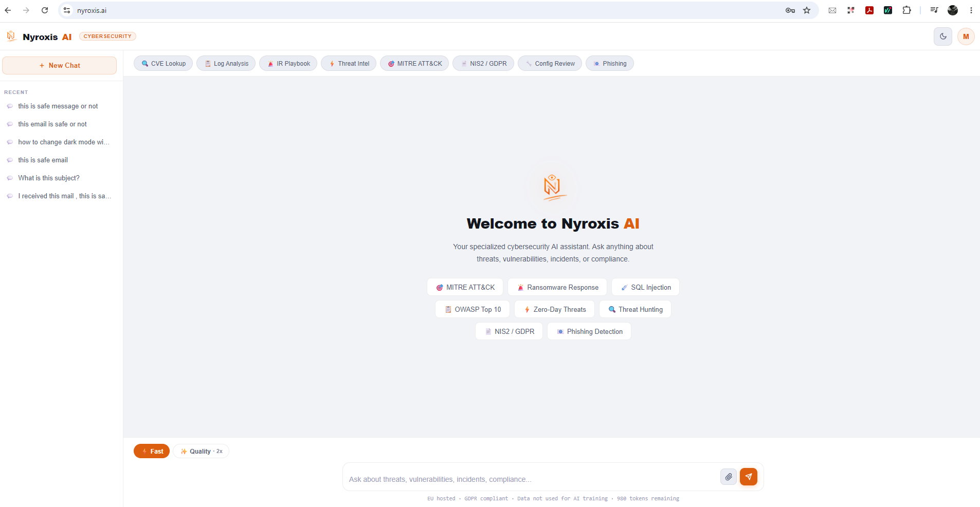This screenshot has width=980, height=507.
Task: Switch to Fast response mode
Action: tap(152, 451)
